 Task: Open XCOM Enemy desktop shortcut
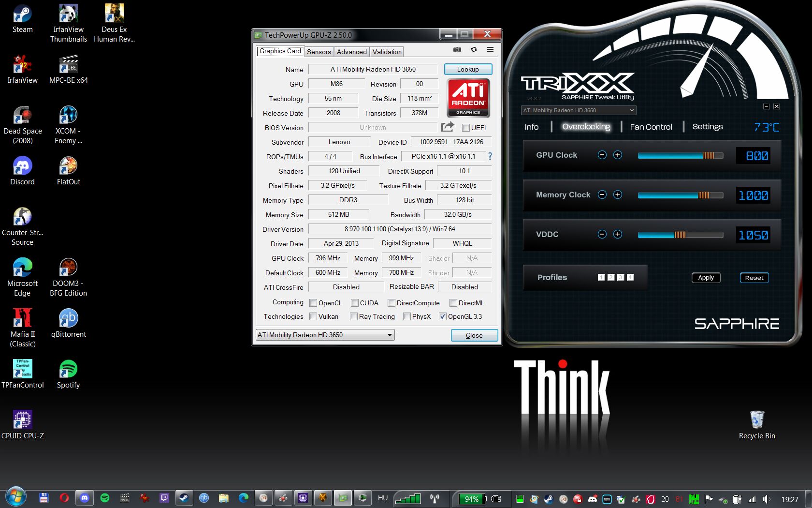(69, 125)
